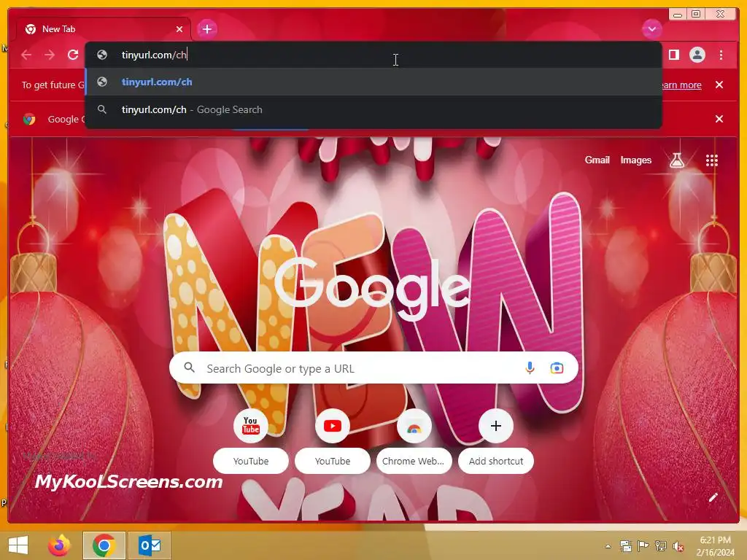This screenshot has width=747, height=560.
Task: Click the network tray icon
Action: click(x=661, y=546)
